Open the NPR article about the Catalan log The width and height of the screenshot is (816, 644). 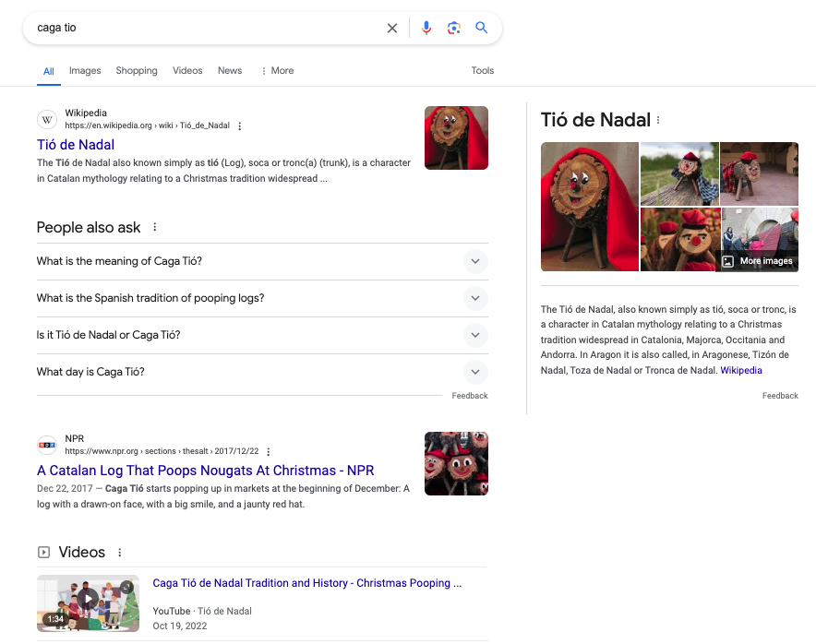click(x=204, y=471)
